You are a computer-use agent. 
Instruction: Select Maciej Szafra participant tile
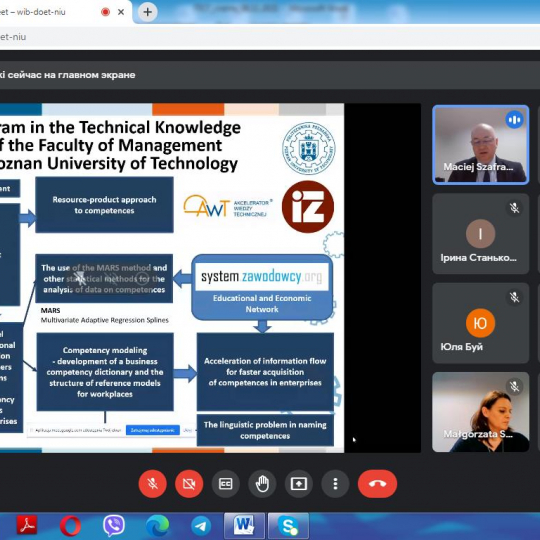(x=480, y=145)
